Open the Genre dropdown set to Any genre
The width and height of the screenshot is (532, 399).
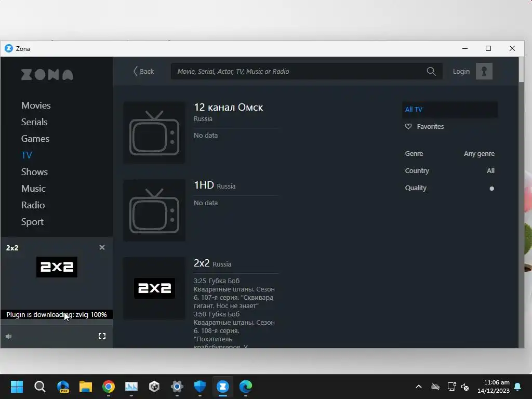tap(449, 153)
